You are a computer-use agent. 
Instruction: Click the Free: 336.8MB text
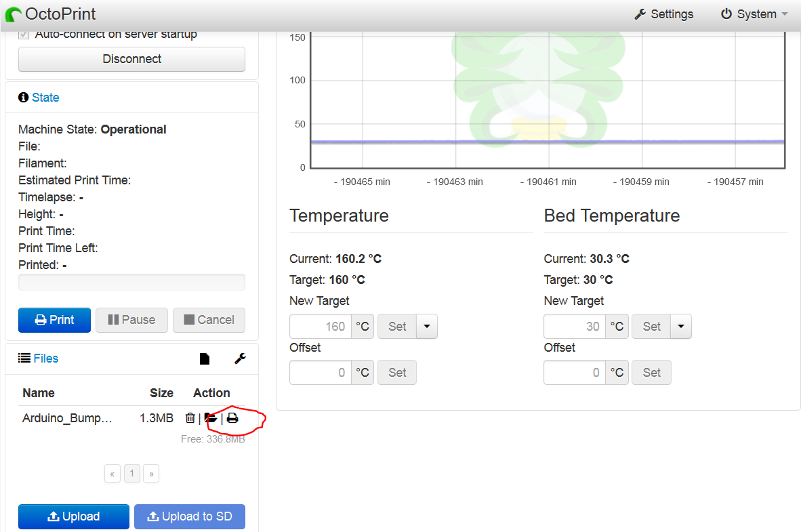pyautogui.click(x=213, y=439)
